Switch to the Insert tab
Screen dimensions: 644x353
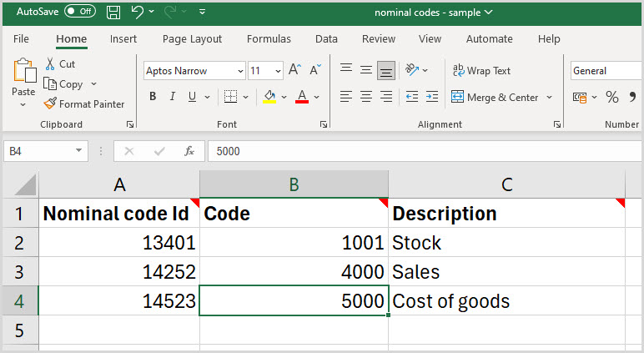123,38
